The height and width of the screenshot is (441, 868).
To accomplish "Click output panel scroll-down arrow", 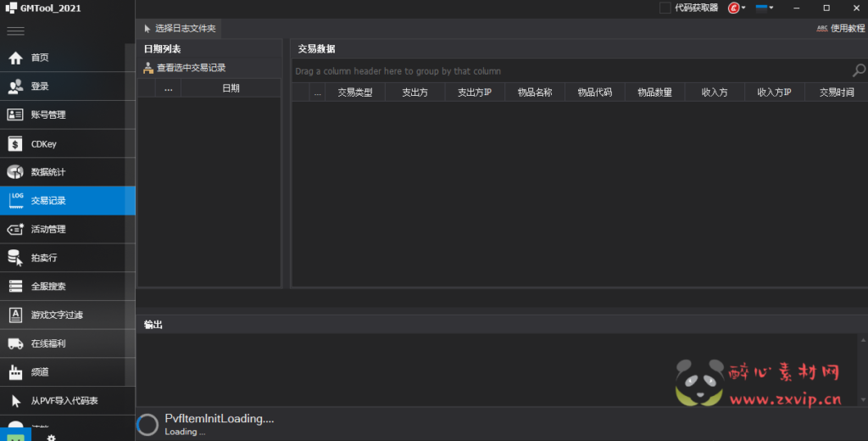I will [x=863, y=399].
